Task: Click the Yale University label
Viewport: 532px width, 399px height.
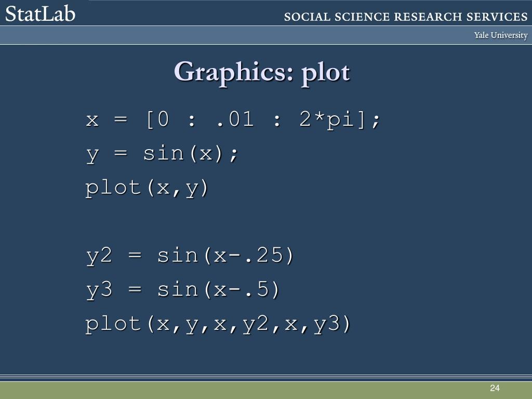Action: click(501, 35)
